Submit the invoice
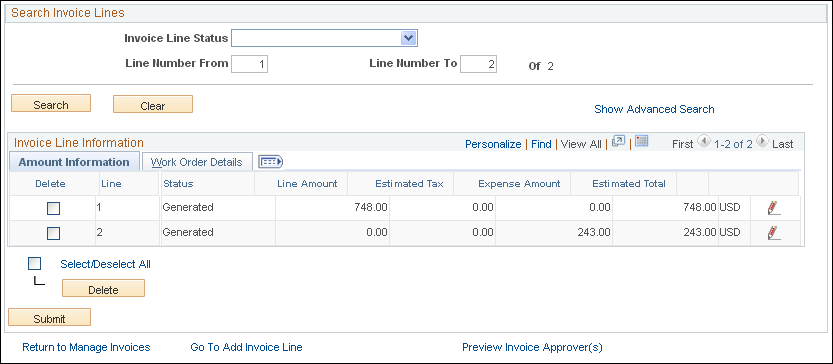Screen dimensions: 833x364 point(49,317)
